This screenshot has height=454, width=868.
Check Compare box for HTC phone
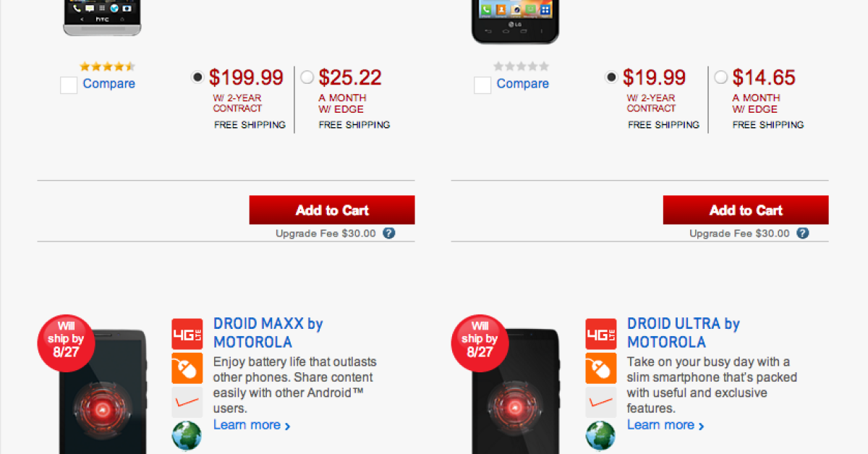pos(69,85)
